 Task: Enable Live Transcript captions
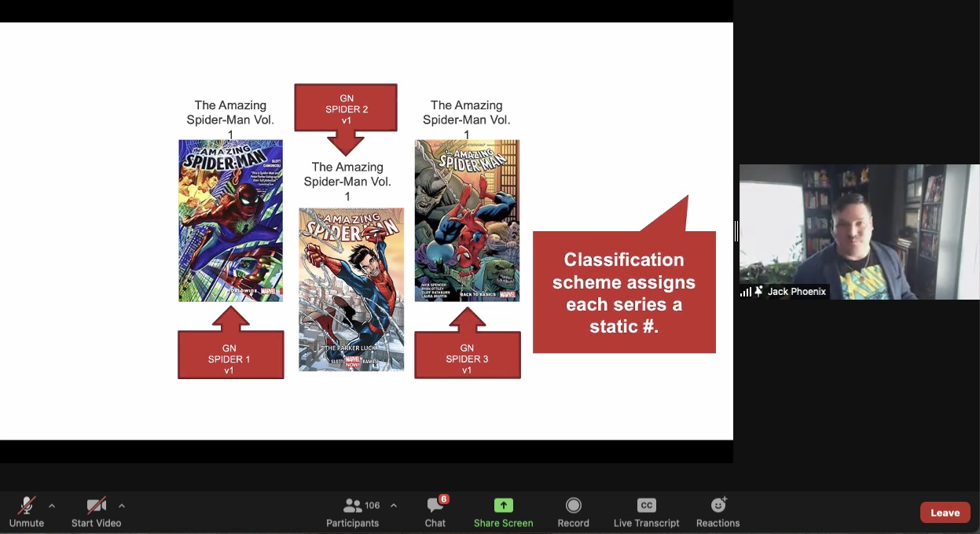[646, 513]
